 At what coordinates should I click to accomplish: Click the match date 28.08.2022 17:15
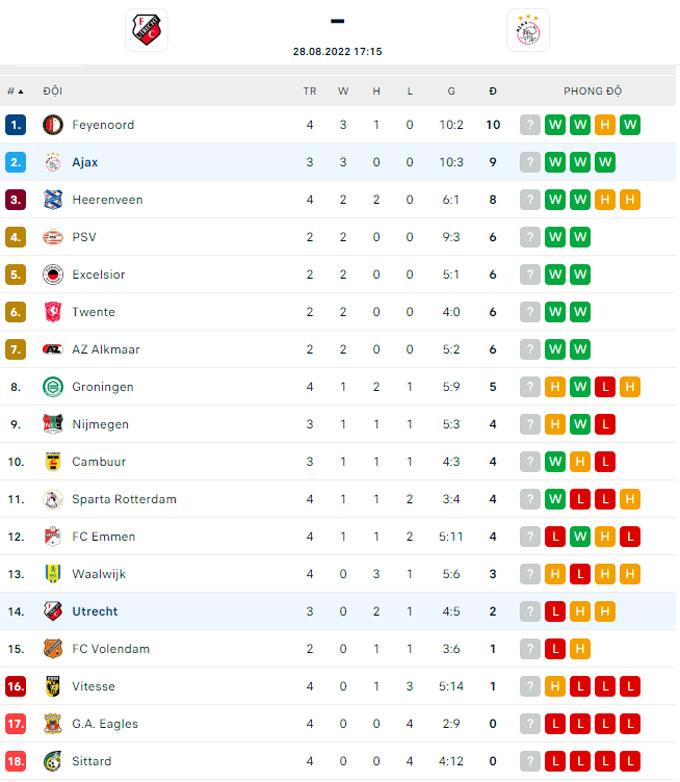(337, 51)
